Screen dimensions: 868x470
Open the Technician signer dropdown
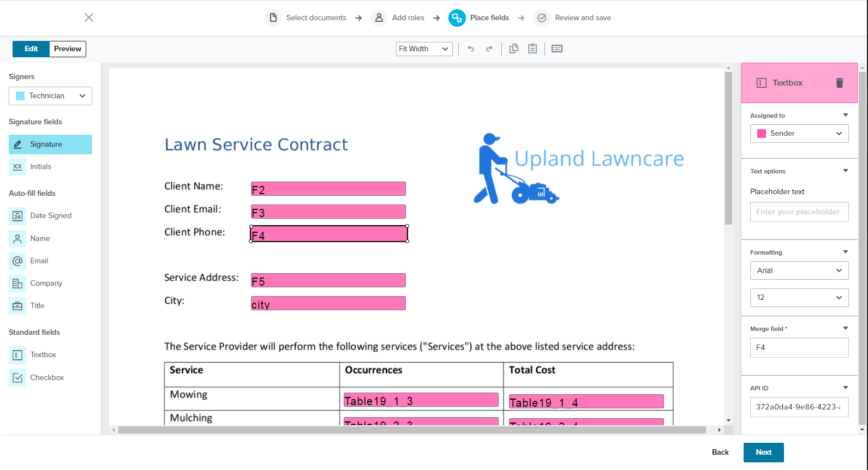[50, 96]
